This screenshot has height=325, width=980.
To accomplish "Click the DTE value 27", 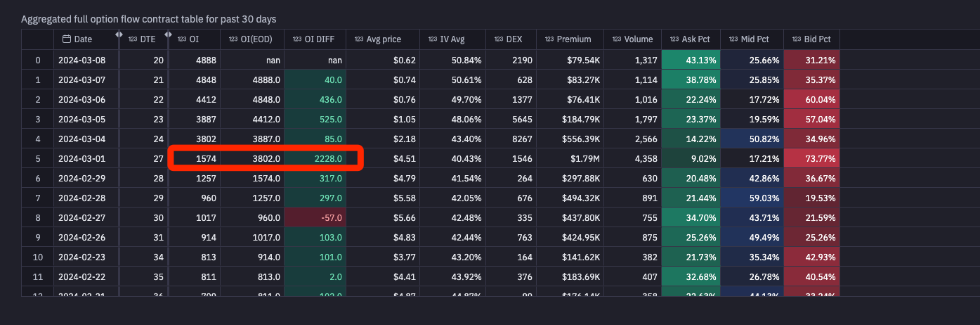I will pyautogui.click(x=145, y=159).
